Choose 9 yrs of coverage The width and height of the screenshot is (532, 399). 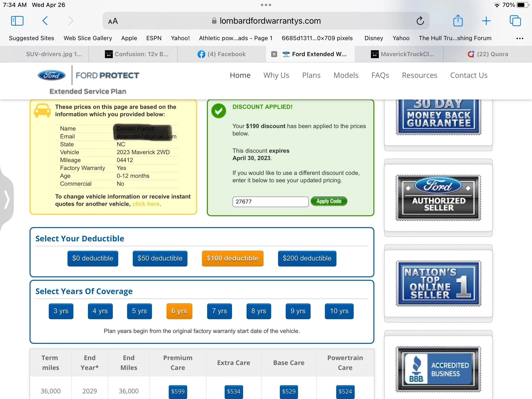click(x=298, y=311)
